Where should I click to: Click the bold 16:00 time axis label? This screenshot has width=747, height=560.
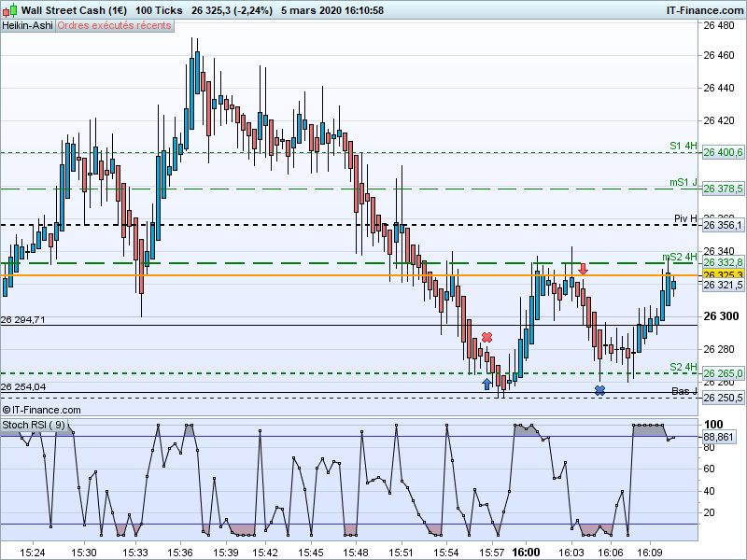pos(526,553)
